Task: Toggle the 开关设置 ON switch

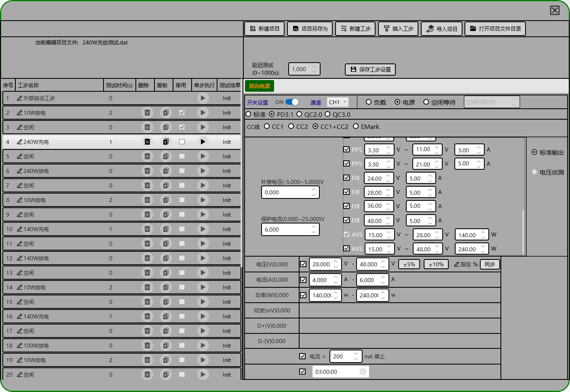Action: (292, 102)
